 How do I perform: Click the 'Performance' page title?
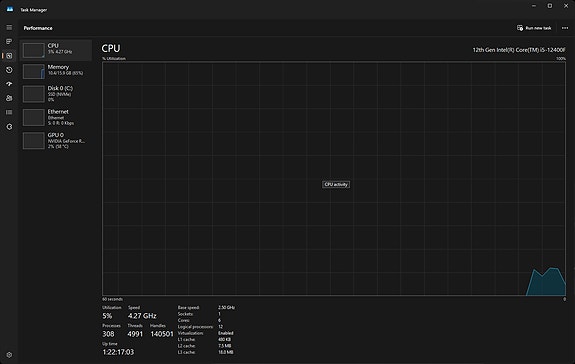38,28
